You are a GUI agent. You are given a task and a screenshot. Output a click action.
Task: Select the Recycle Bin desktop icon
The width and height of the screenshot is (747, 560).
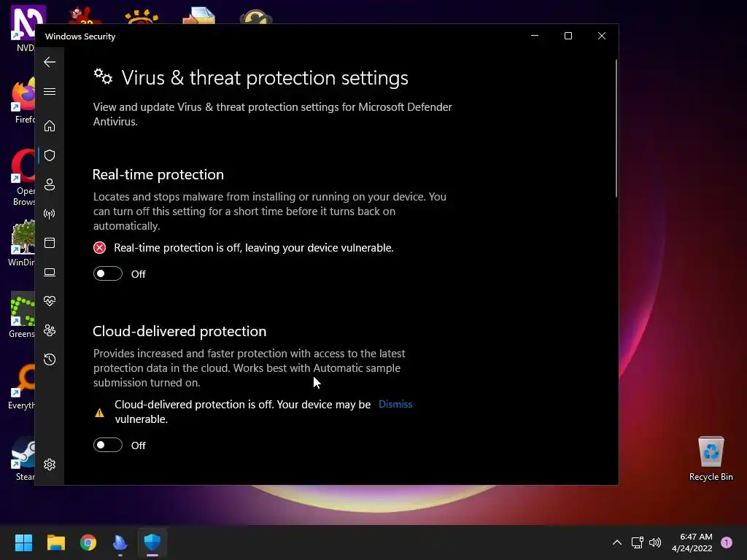pyautogui.click(x=711, y=458)
